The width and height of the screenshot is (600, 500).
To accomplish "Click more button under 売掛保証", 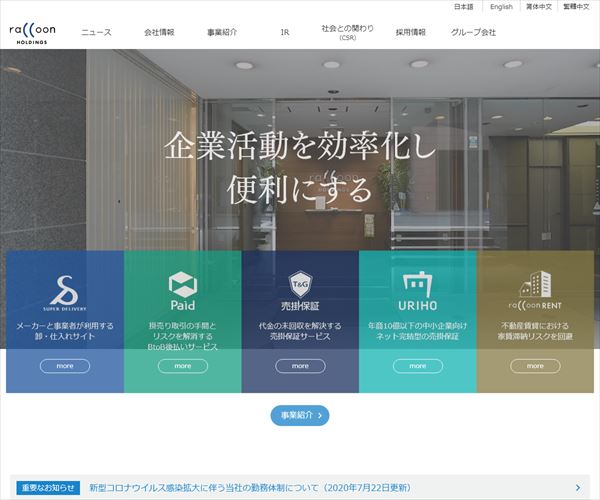I will (x=300, y=366).
